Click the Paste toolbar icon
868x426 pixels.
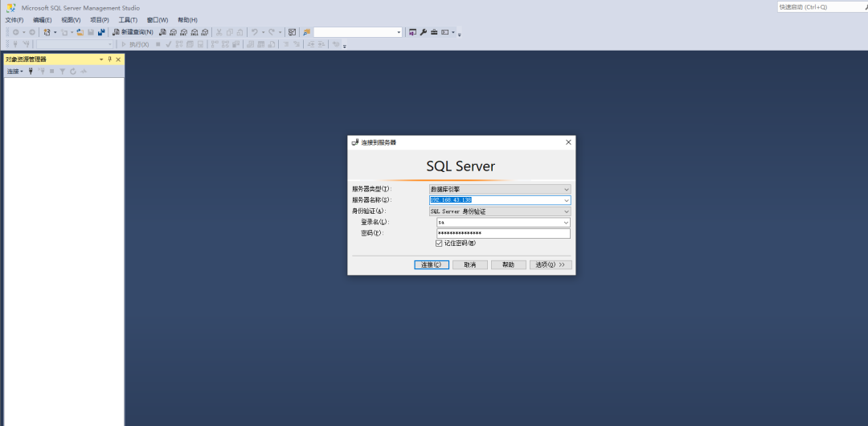pos(240,32)
